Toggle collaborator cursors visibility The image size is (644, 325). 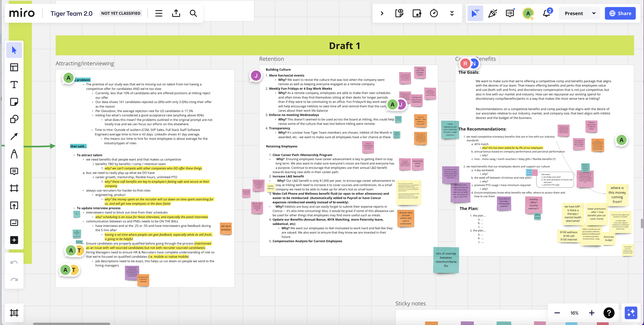click(475, 13)
